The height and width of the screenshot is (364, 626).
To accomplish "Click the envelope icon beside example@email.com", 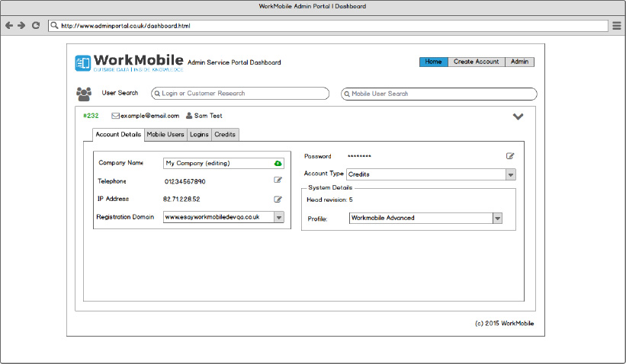I will [115, 116].
